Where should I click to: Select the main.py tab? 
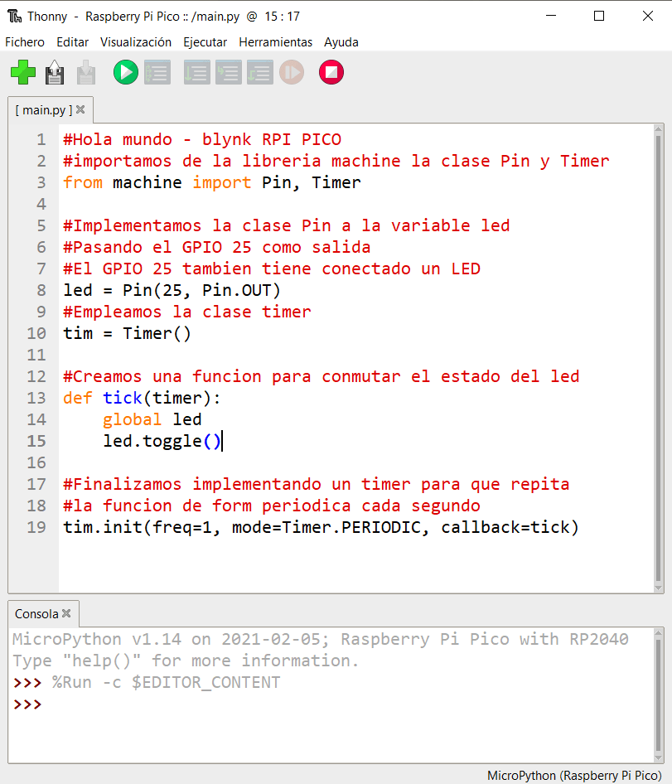point(43,109)
